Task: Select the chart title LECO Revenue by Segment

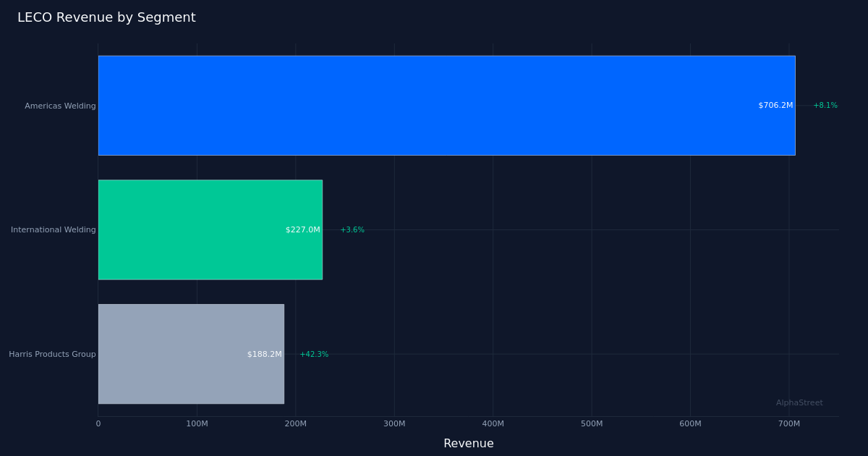Action: click(106, 17)
